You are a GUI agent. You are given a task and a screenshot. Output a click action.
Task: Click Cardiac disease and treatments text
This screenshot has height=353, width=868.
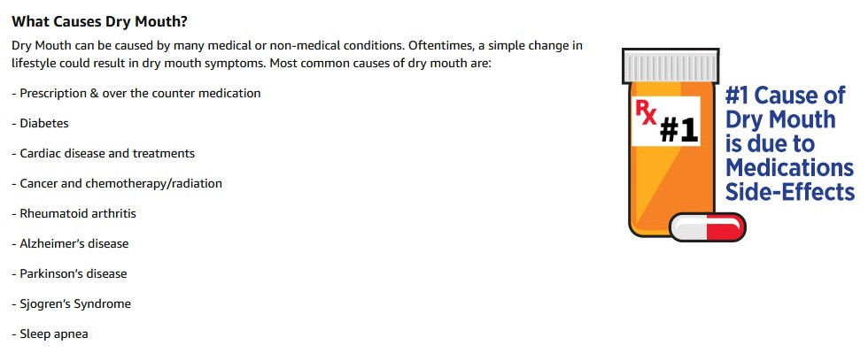click(x=104, y=153)
